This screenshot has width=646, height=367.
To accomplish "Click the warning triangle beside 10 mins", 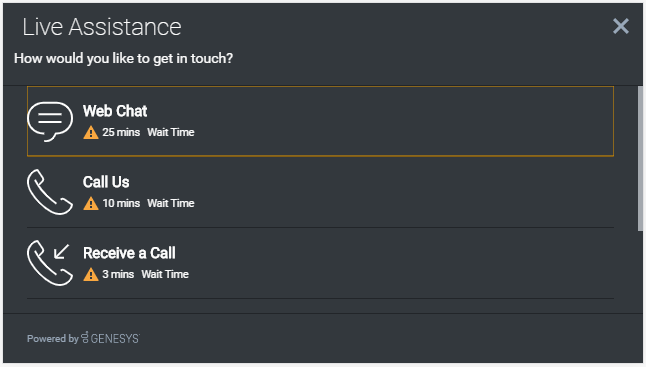I will coord(91,203).
